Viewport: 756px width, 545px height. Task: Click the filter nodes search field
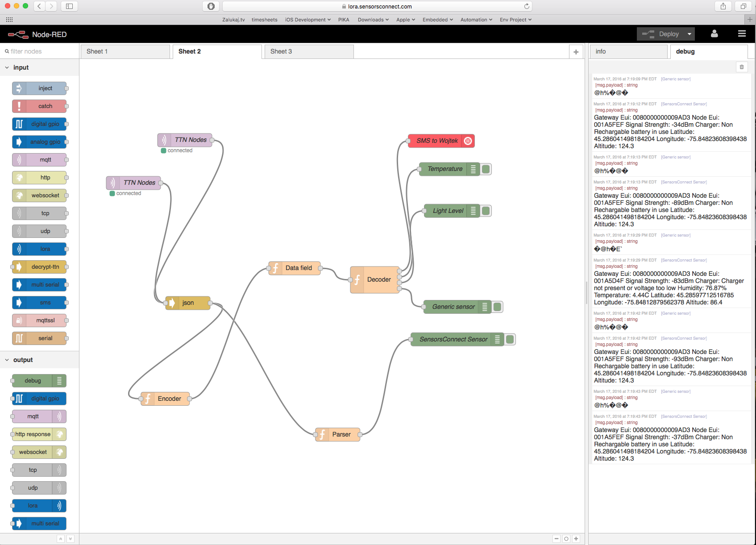pos(39,51)
